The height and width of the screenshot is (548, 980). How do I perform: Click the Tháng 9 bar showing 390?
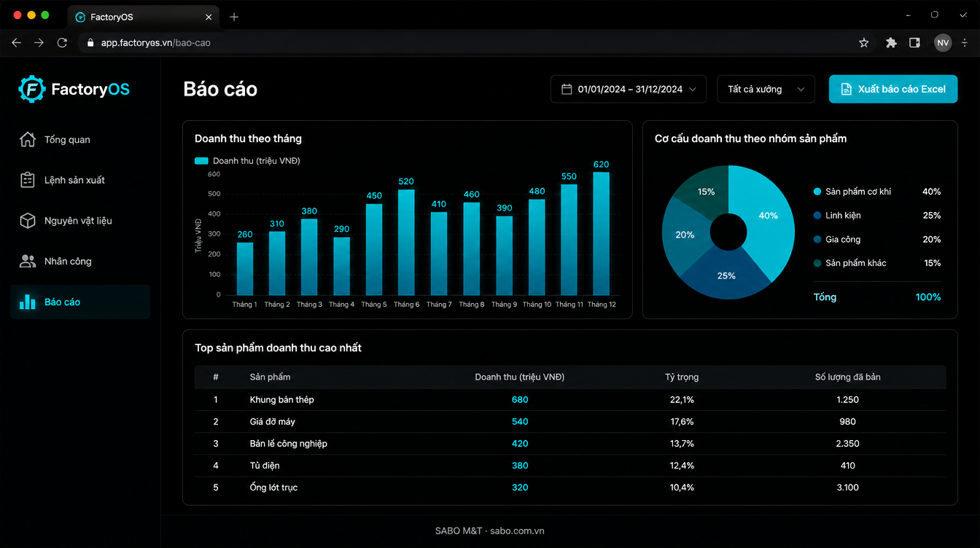504,256
